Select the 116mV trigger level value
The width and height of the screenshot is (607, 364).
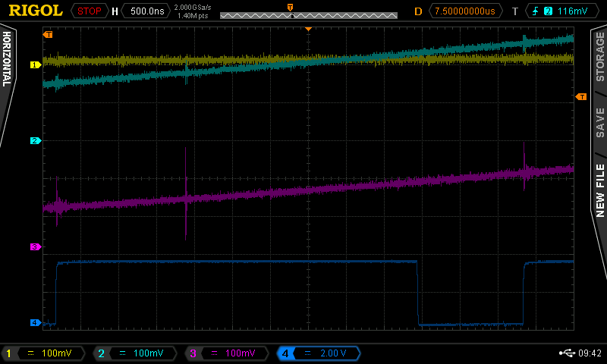point(572,11)
